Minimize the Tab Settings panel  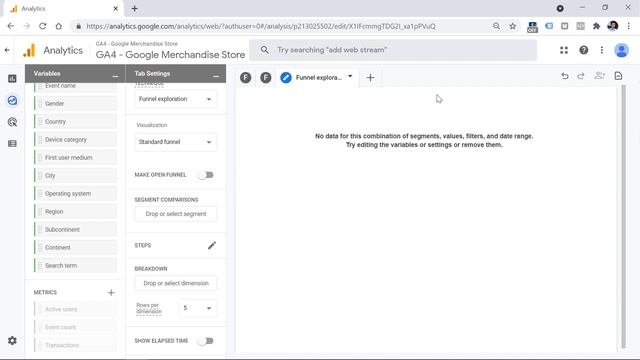216,76
